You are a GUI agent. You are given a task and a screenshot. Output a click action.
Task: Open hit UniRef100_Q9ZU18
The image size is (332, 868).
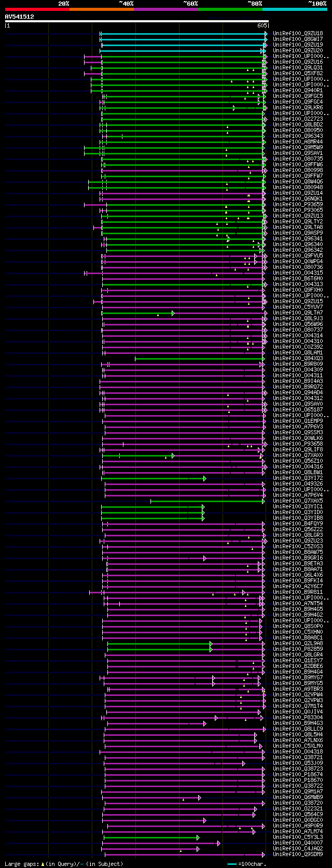[x=298, y=33]
